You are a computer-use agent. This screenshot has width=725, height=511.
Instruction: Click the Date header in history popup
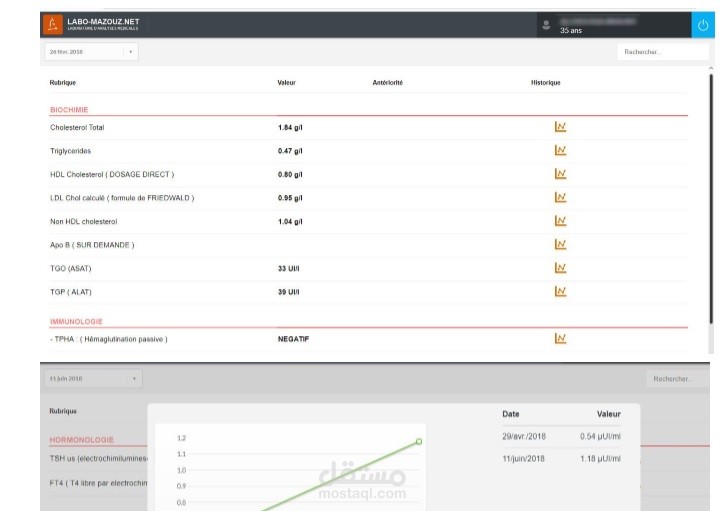(510, 414)
